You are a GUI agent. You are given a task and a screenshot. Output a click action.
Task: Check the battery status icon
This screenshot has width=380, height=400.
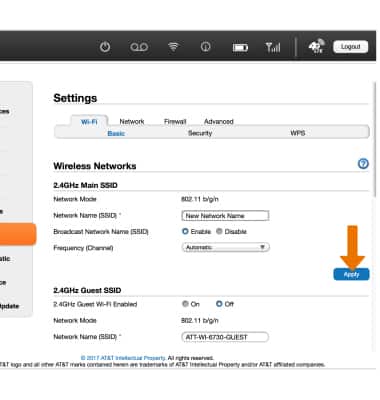(x=240, y=48)
